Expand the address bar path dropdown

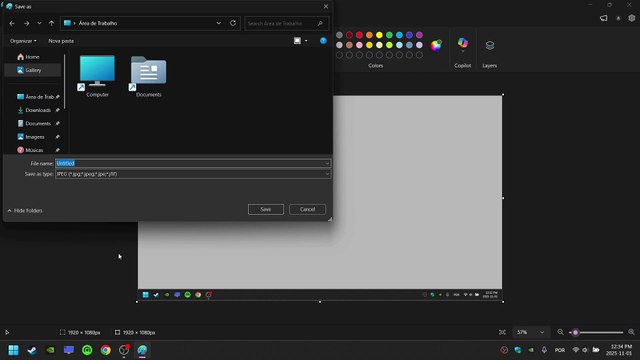click(219, 23)
